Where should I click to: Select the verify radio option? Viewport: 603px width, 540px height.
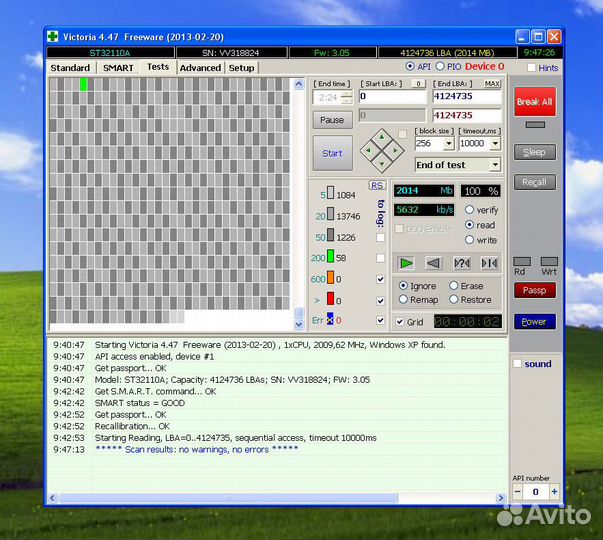click(x=470, y=210)
